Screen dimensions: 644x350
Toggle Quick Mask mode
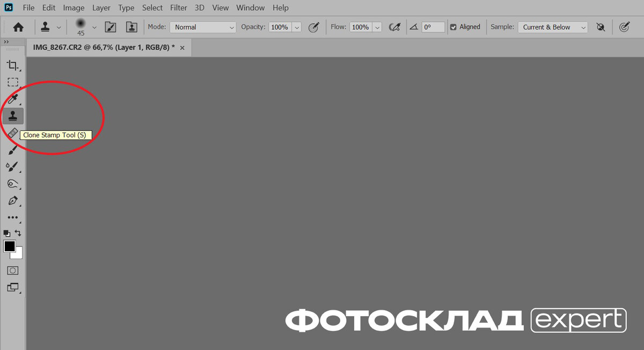click(12, 270)
